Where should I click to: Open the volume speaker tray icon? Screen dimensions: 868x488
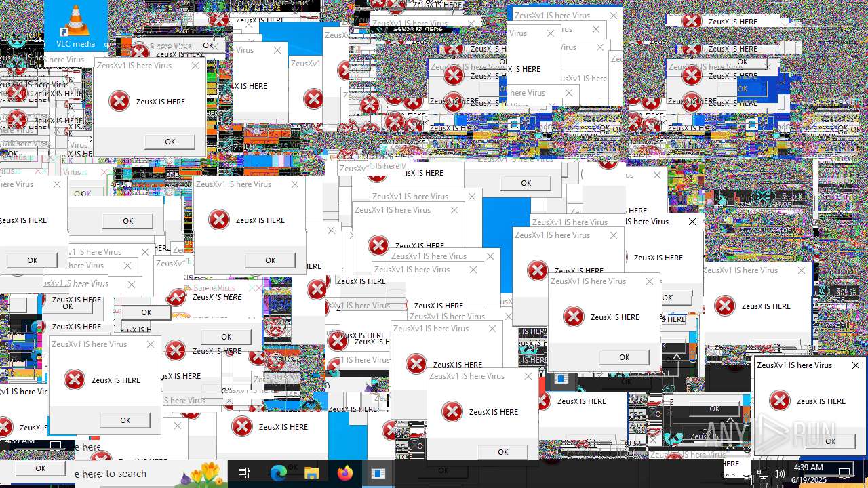point(778,474)
